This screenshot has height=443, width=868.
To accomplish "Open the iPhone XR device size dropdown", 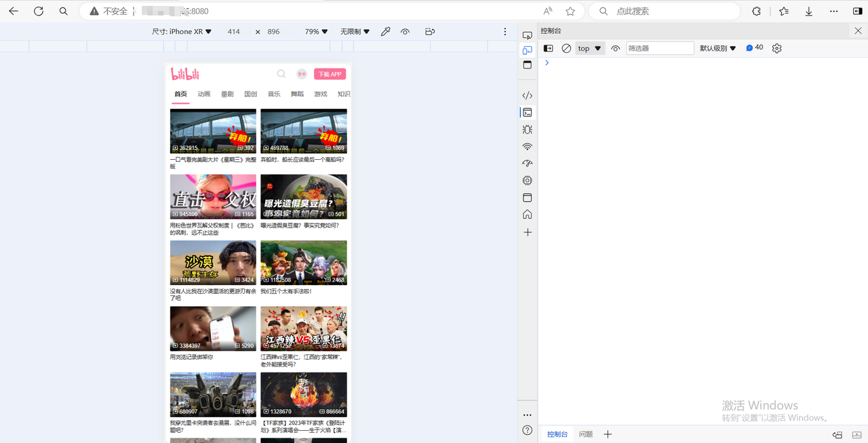I will tap(182, 32).
